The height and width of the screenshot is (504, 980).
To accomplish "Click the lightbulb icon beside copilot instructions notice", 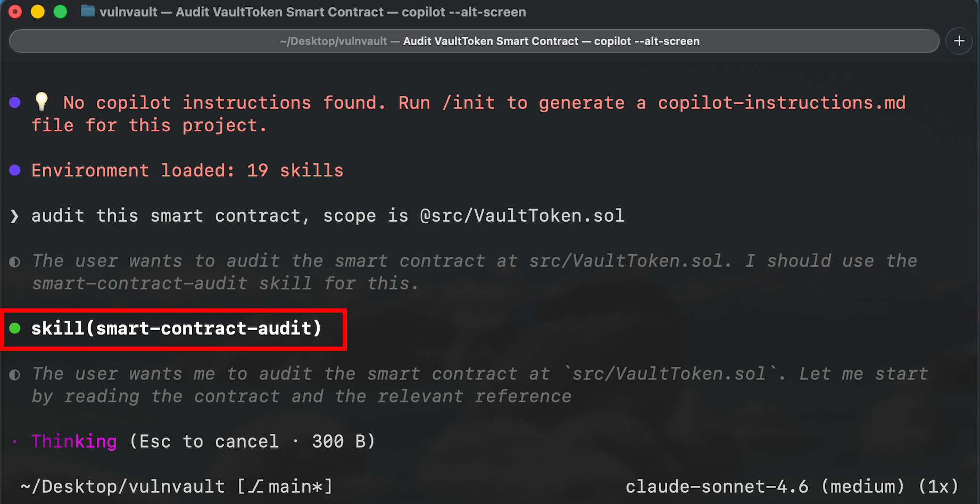I will point(43,101).
